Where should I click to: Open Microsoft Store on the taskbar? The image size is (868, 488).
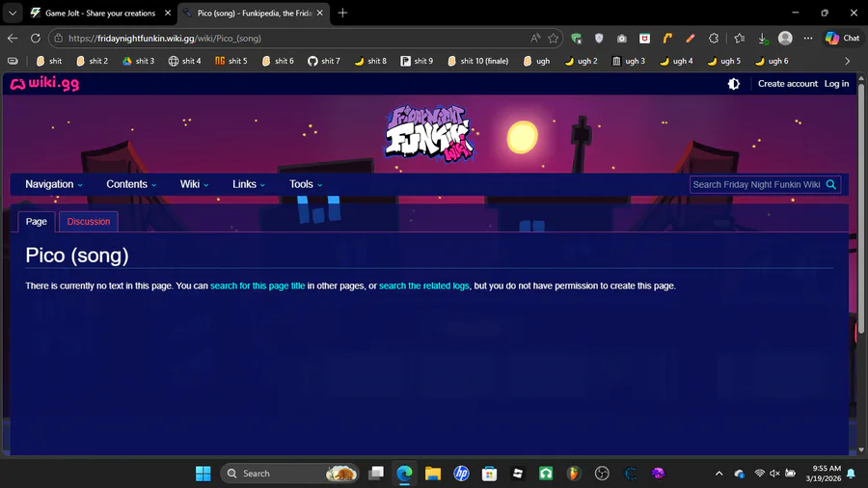pyautogui.click(x=489, y=474)
